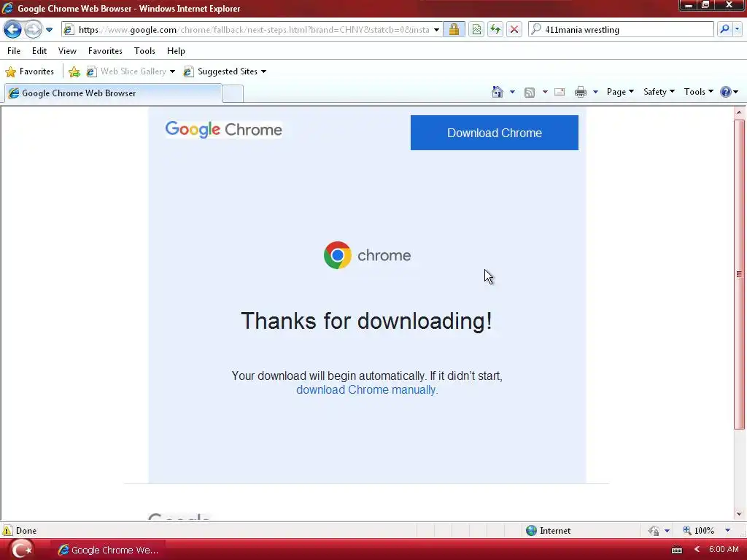The height and width of the screenshot is (560, 747).
Task: Click the Home icon in command bar
Action: pyautogui.click(x=498, y=92)
